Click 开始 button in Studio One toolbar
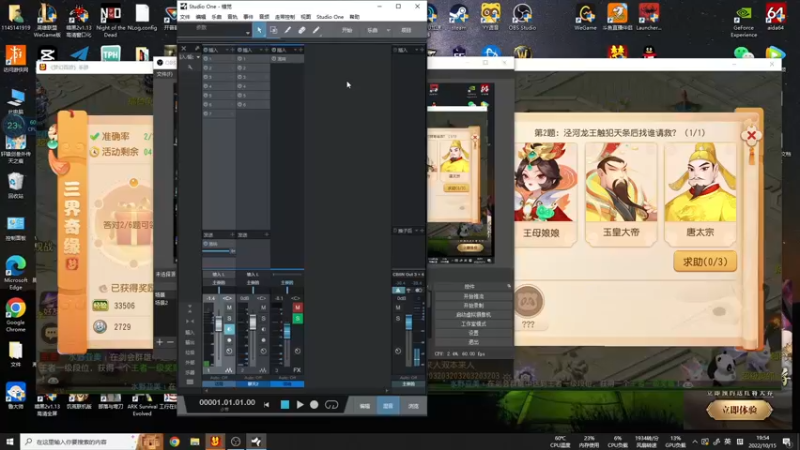 pos(347,30)
